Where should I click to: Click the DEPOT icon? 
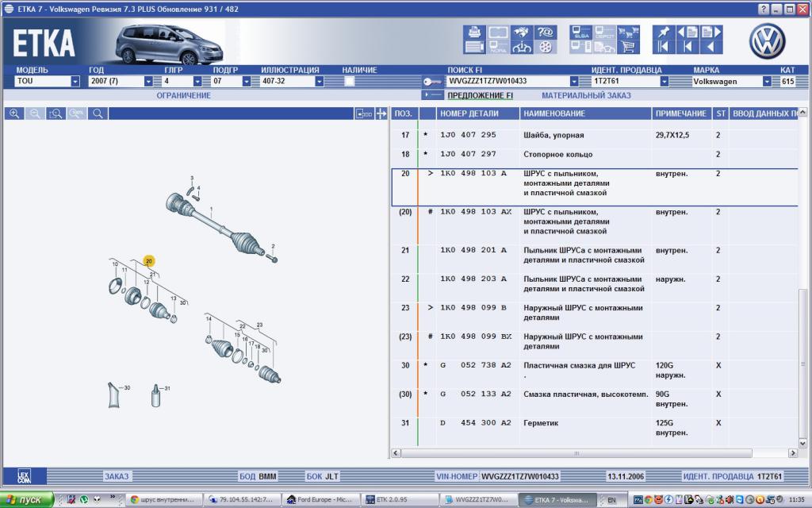tap(604, 32)
